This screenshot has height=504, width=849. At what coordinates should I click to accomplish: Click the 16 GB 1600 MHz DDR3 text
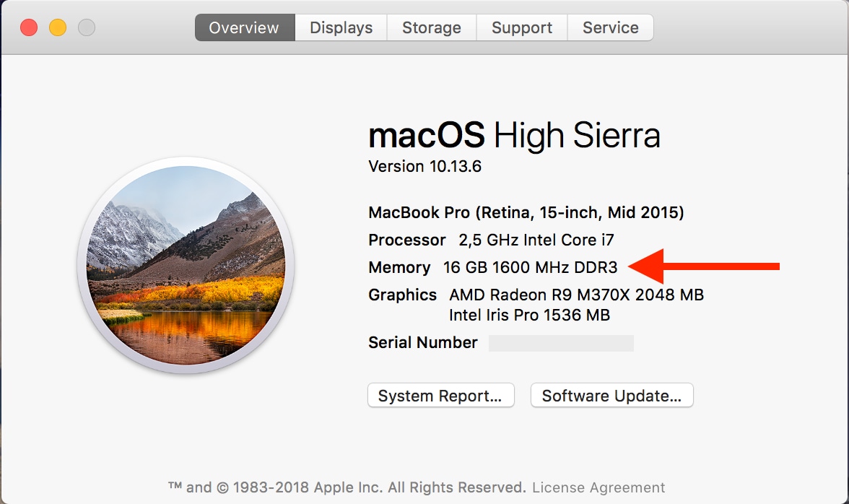click(530, 267)
